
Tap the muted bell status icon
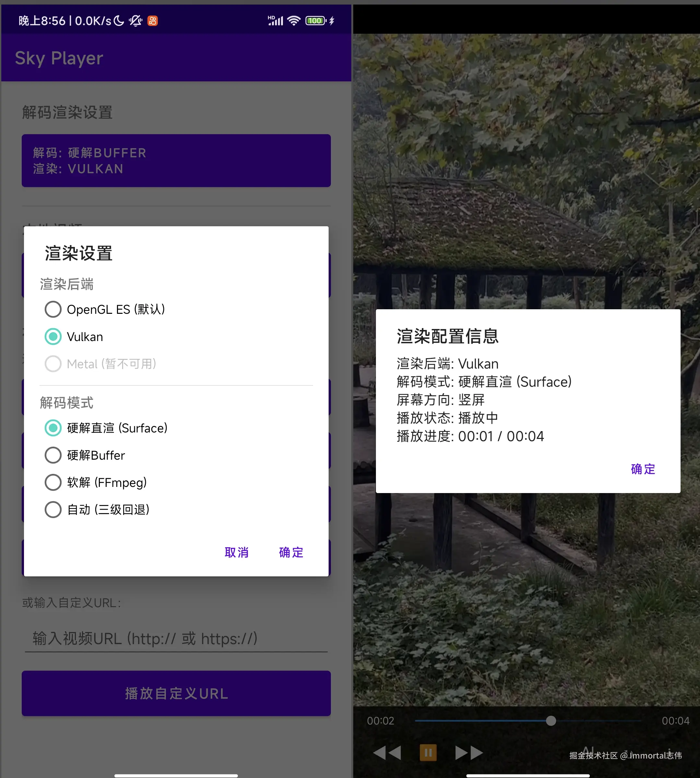tap(135, 21)
